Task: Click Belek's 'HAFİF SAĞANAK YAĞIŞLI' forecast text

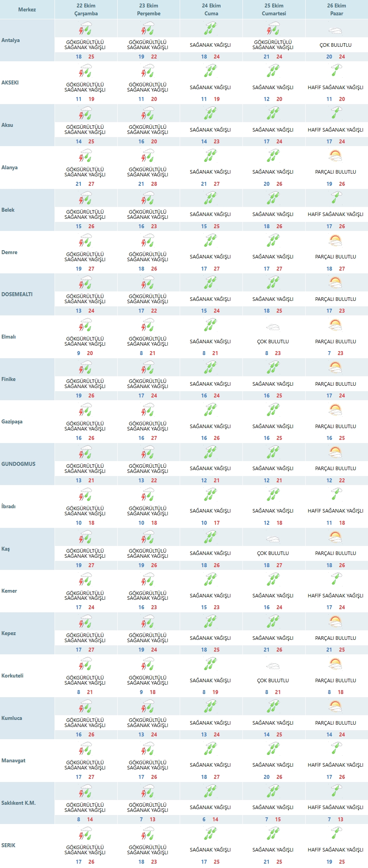Action: coord(335,214)
